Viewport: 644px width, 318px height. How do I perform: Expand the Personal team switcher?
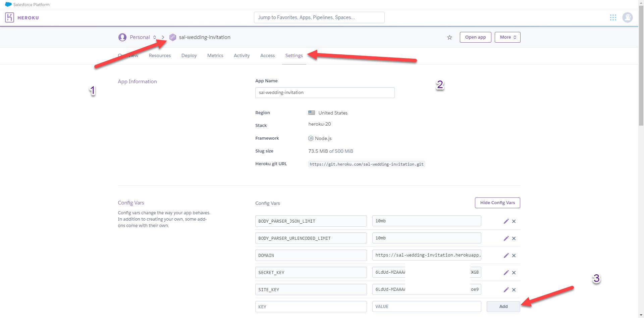pos(155,37)
